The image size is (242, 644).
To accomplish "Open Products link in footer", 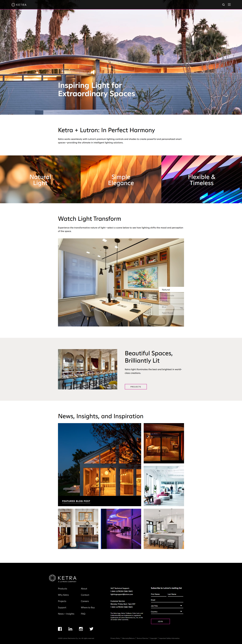I will (x=63, y=588).
